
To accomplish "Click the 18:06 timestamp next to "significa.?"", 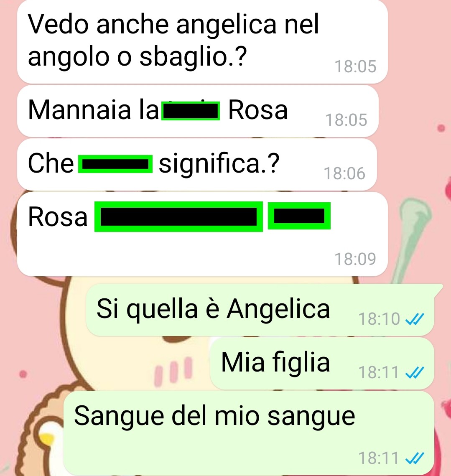I will (344, 174).
